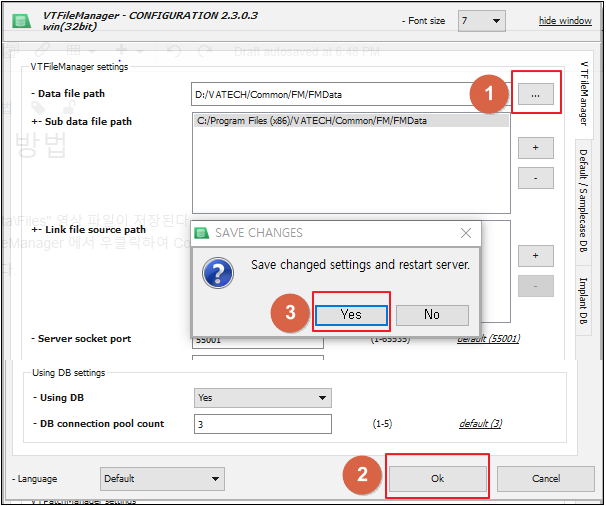Confirm with Yes in SAVE CHANGES dialog

point(351,315)
